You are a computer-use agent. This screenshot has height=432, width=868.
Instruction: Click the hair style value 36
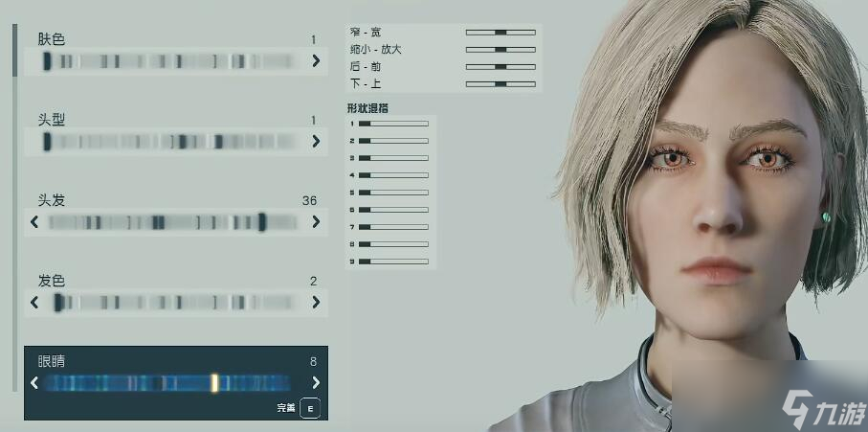pyautogui.click(x=309, y=200)
